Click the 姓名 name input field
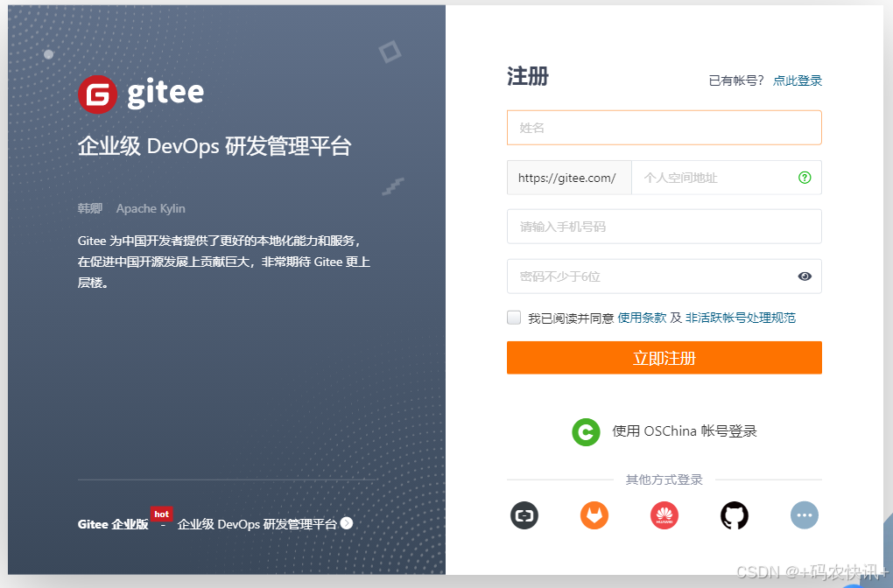The height and width of the screenshot is (588, 893). 664,128
